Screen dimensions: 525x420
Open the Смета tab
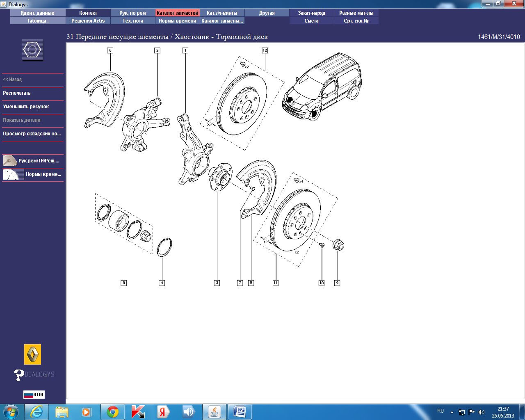click(312, 21)
